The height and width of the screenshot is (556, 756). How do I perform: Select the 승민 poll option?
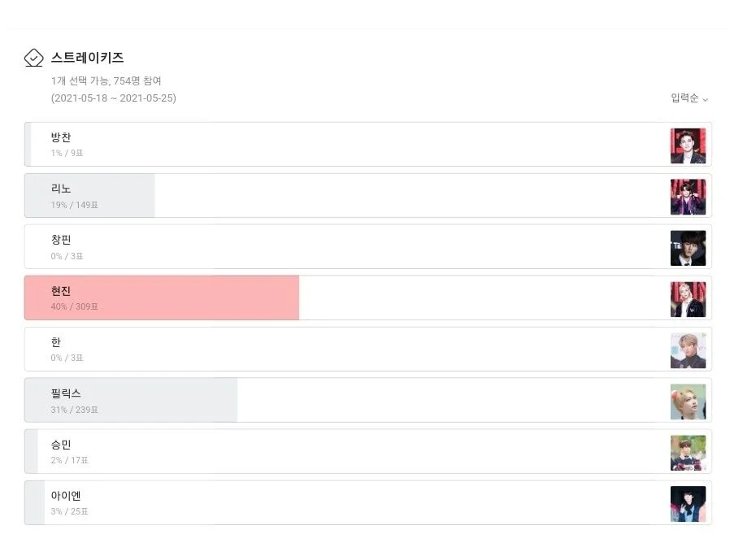[x=368, y=451]
